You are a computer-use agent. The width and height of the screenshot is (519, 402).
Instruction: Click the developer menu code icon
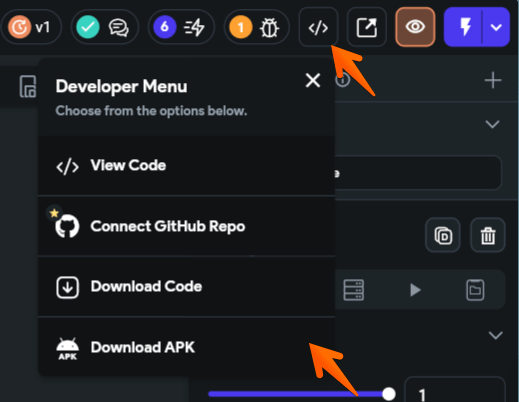319,27
